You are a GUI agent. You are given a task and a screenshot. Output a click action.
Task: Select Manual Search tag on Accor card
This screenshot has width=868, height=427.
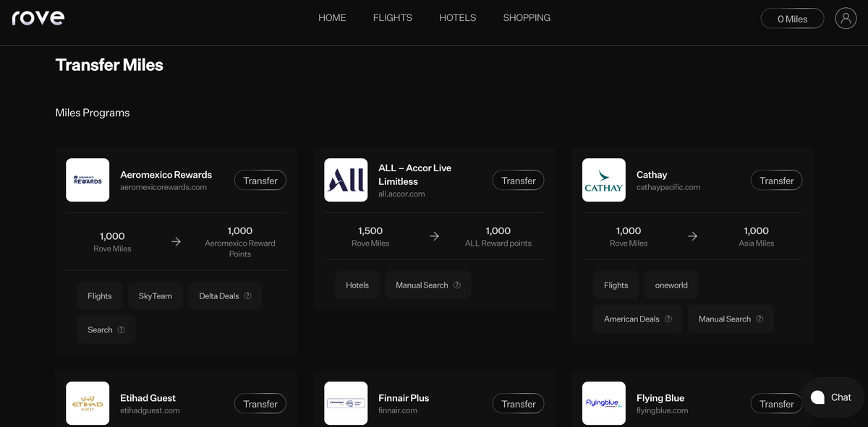click(x=428, y=285)
